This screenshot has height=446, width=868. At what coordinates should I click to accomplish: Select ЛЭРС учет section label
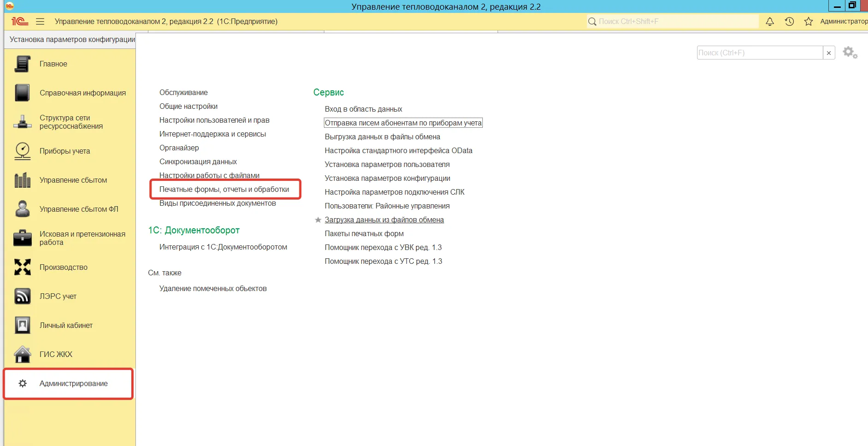(x=58, y=296)
